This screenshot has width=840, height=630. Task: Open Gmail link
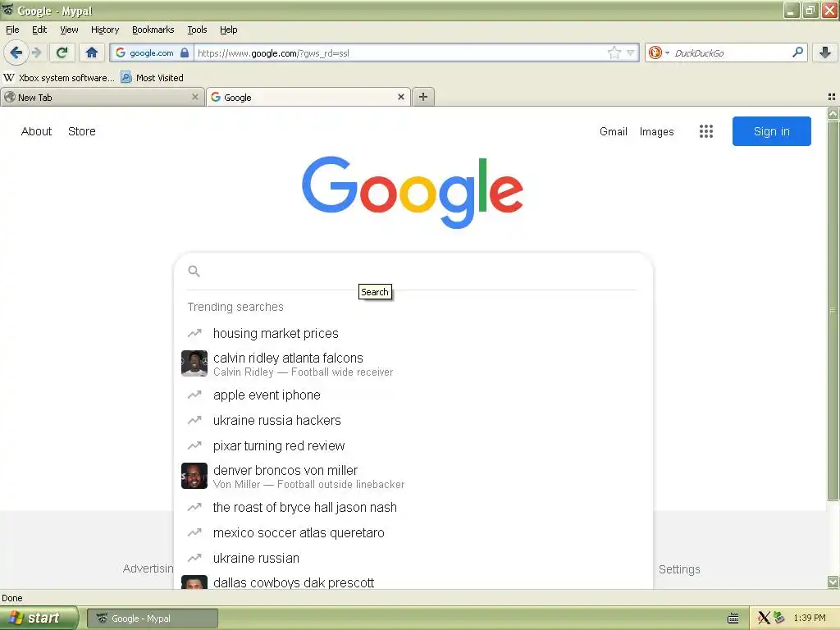pyautogui.click(x=614, y=131)
